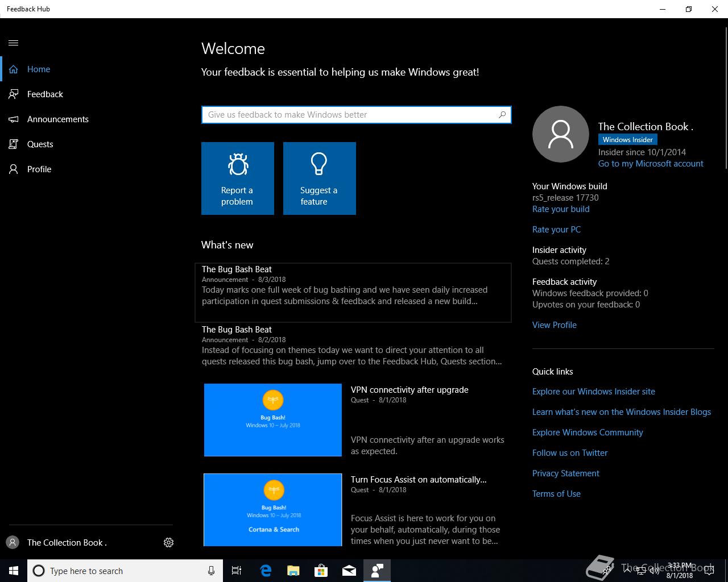Open settings gear in sidebar footer
This screenshot has height=582, width=728.
click(x=168, y=543)
